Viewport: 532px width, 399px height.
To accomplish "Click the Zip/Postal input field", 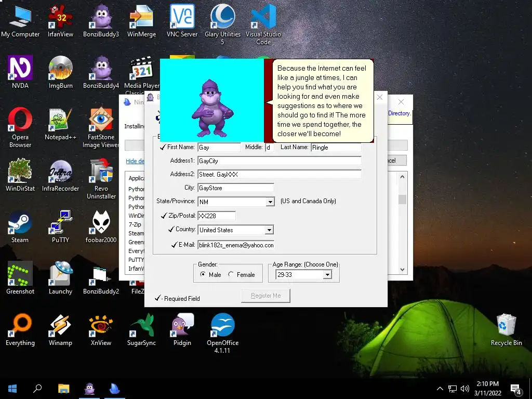I will click(217, 216).
